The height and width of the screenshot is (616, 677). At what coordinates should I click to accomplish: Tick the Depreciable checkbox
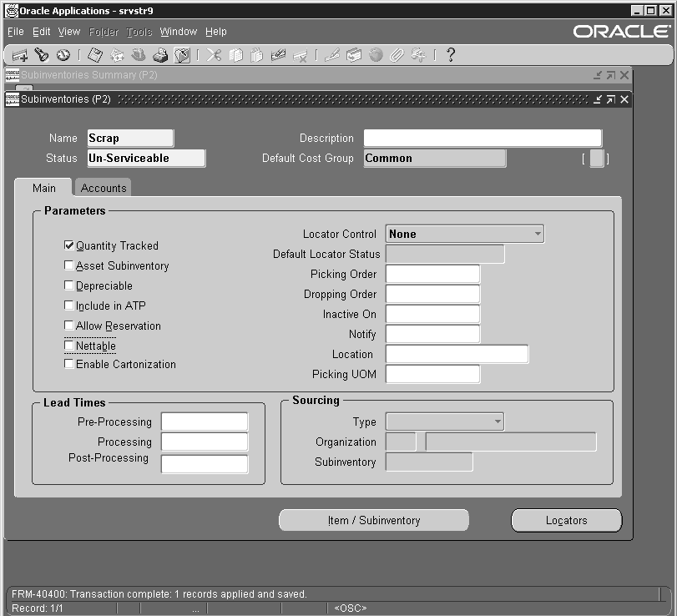[68, 285]
